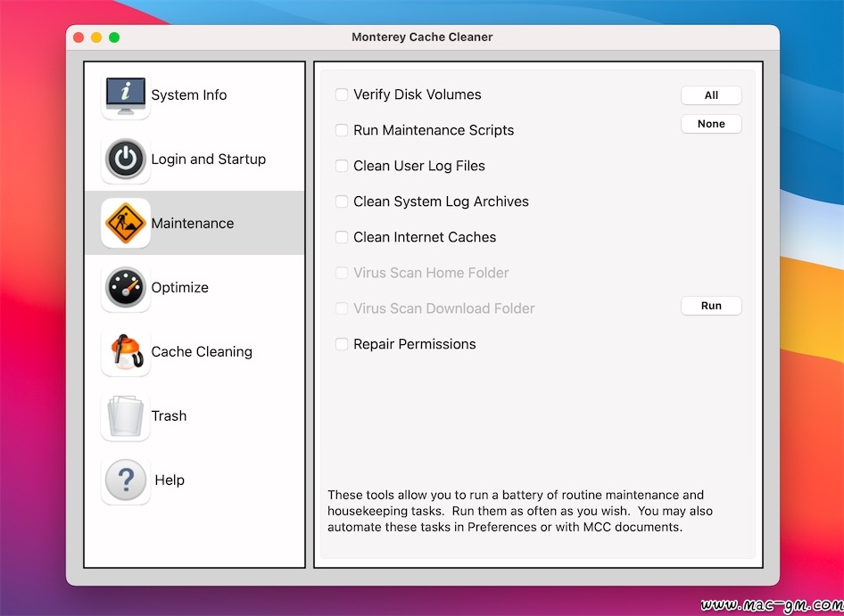Click the Optimize gauge icon
The width and height of the screenshot is (844, 616).
tap(126, 287)
